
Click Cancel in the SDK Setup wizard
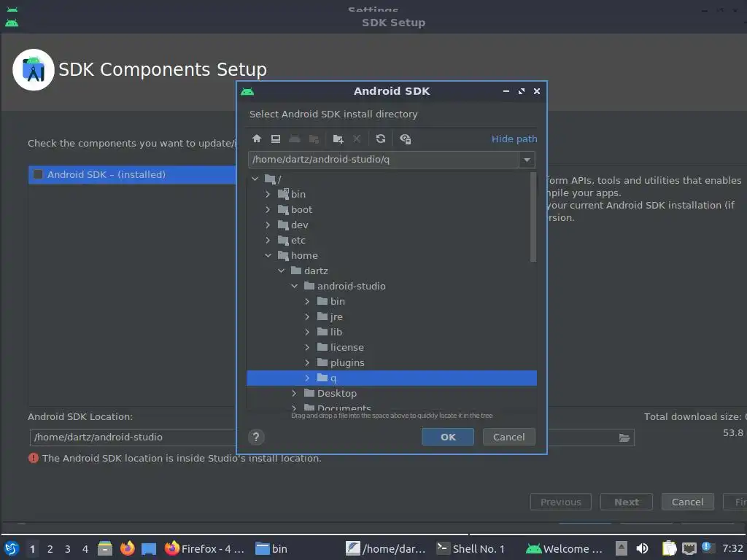click(687, 502)
